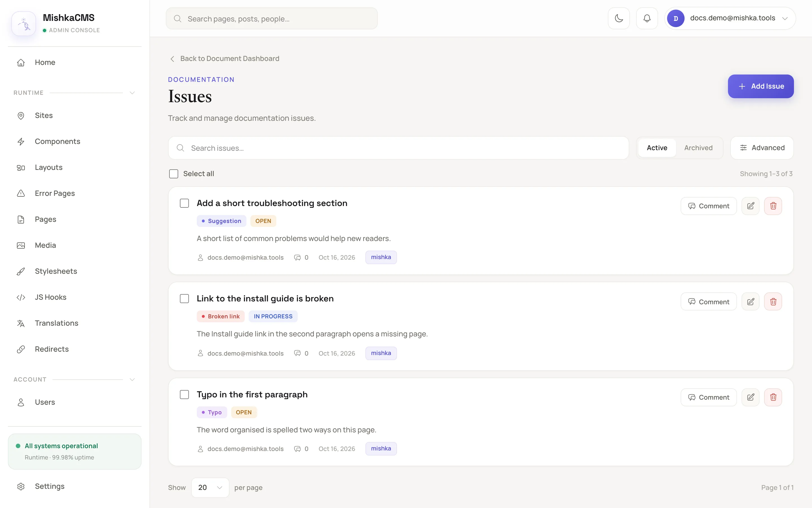Screen dimensions: 812x508
Task: Delete the troubleshooting section issue
Action: [x=773, y=206]
